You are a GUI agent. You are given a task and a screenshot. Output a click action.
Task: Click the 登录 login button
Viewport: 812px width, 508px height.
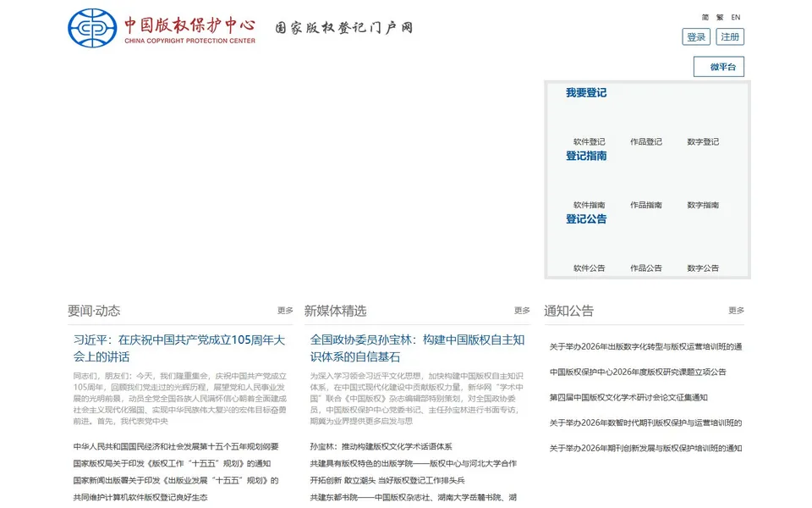point(696,36)
